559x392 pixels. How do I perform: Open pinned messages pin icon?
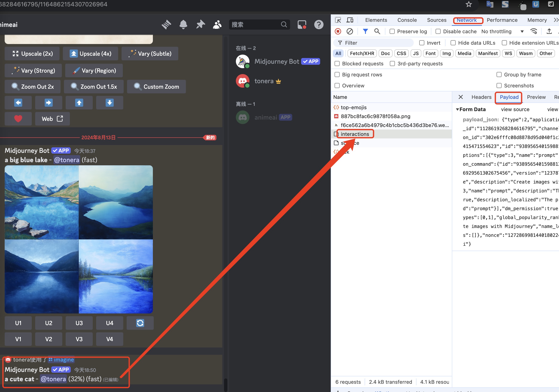[x=200, y=25]
